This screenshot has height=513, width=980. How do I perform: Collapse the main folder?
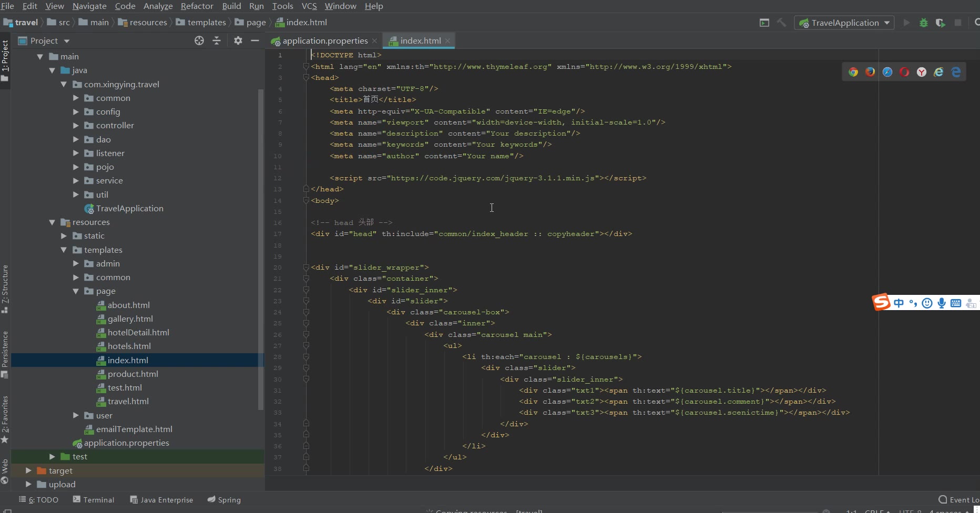click(x=40, y=56)
